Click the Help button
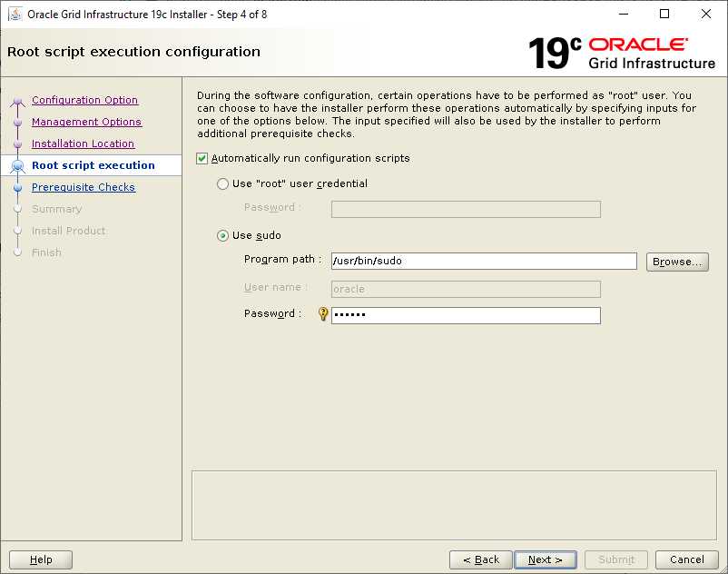The height and width of the screenshot is (574, 728). 41,559
